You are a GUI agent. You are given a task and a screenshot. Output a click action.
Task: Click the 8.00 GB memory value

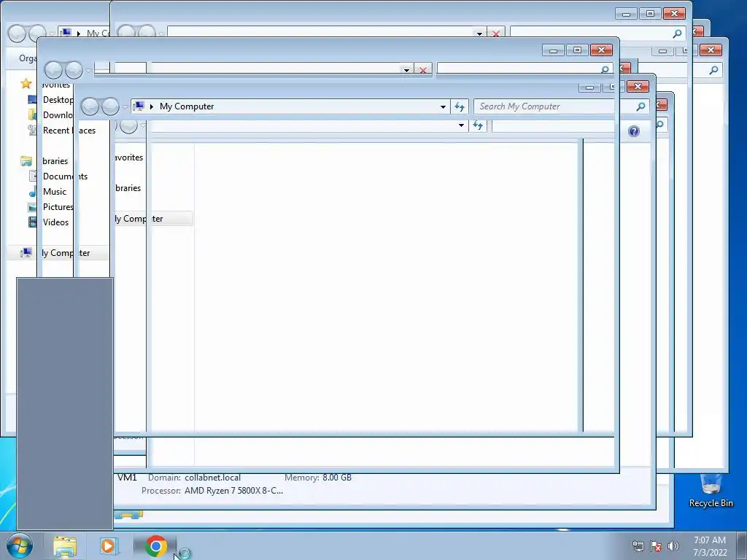[337, 477]
